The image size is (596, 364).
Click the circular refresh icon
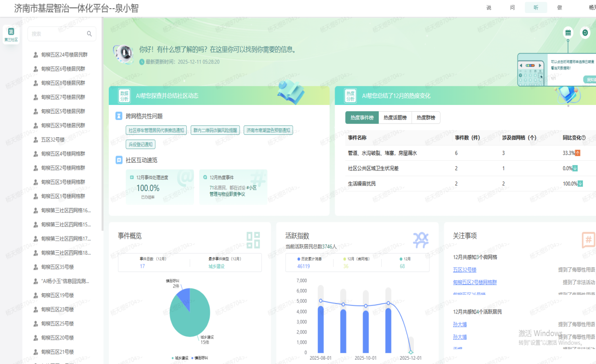click(585, 33)
